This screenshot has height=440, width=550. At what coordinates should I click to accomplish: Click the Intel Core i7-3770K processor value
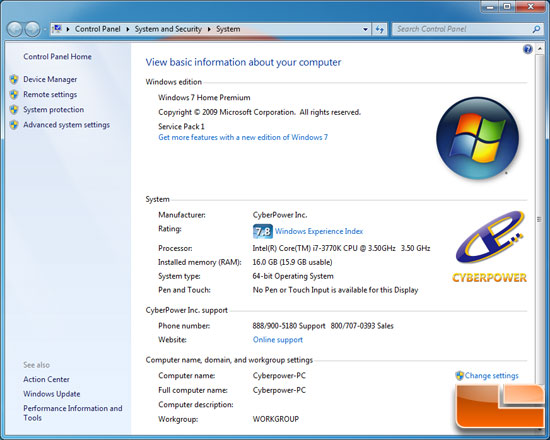(341, 248)
